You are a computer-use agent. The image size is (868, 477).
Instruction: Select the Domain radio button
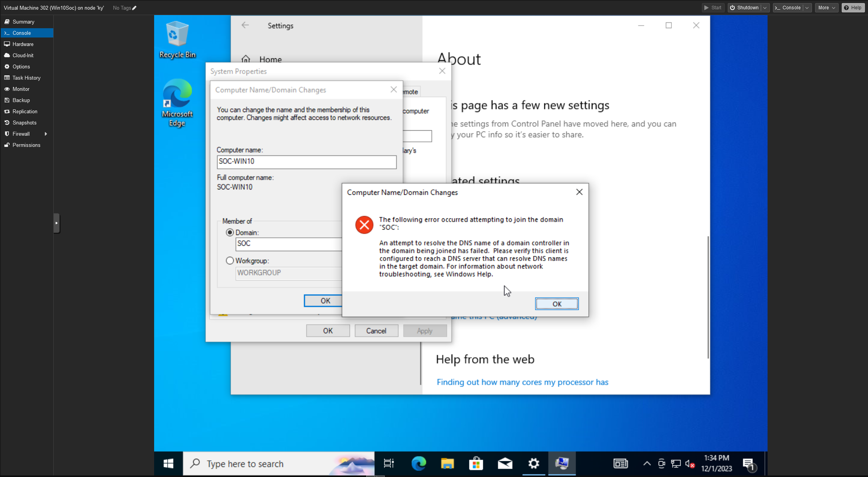coord(230,233)
